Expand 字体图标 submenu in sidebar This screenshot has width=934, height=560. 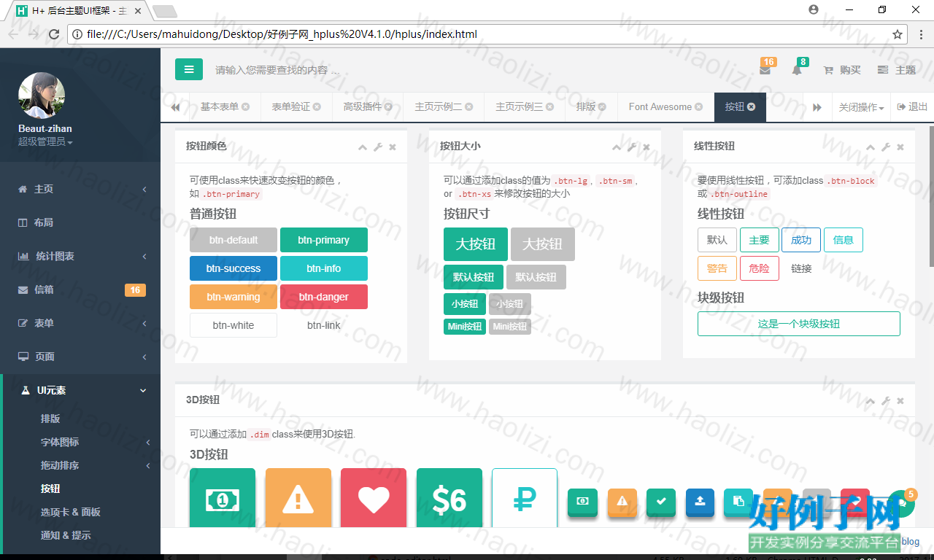tap(82, 442)
